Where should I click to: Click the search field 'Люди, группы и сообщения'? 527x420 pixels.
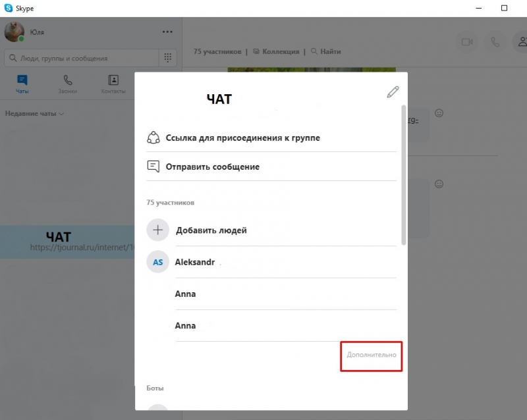(x=81, y=58)
